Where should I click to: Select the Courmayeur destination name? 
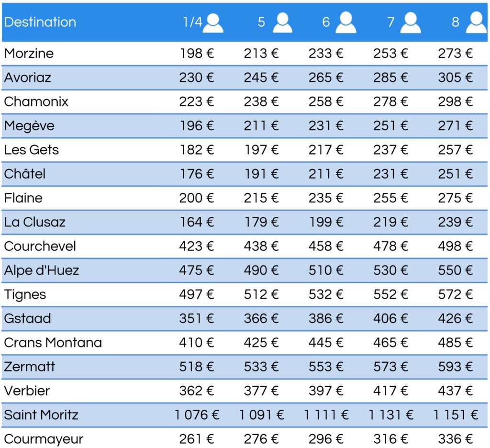pos(44,439)
